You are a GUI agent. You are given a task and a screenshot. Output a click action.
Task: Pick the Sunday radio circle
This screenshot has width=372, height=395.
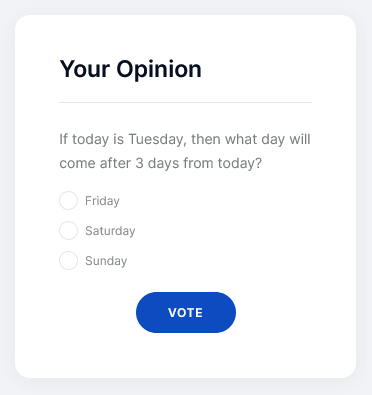click(68, 260)
